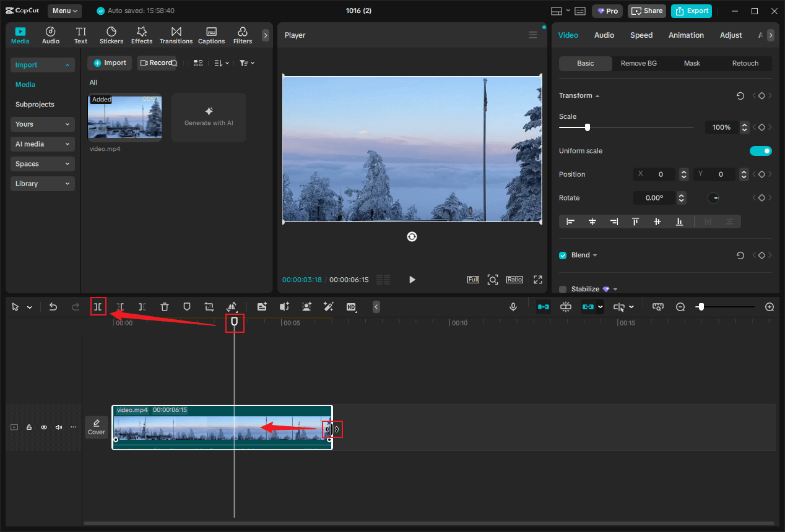The height and width of the screenshot is (532, 785).
Task: Open the Stickers panel
Action: (111, 35)
